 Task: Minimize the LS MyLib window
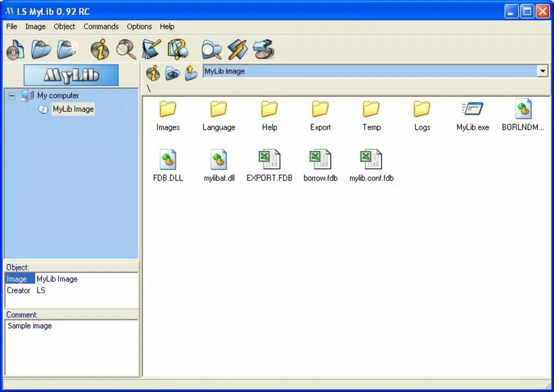pos(510,11)
